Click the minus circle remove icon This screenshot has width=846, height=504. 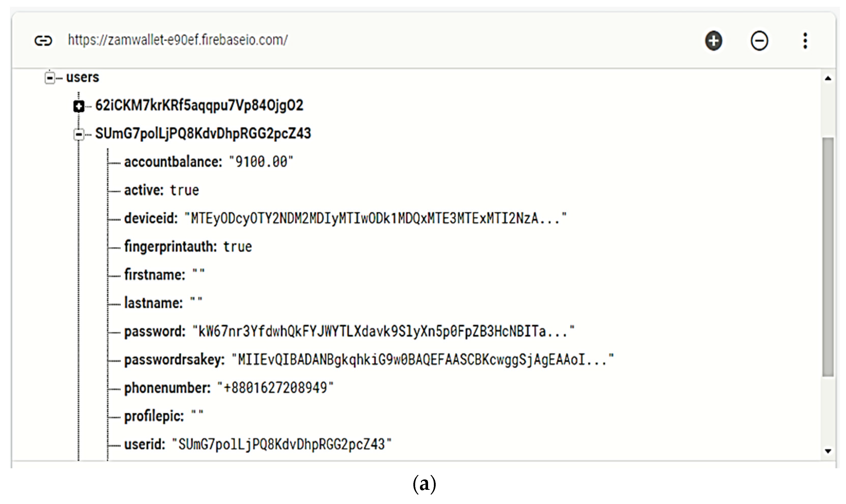tap(759, 41)
